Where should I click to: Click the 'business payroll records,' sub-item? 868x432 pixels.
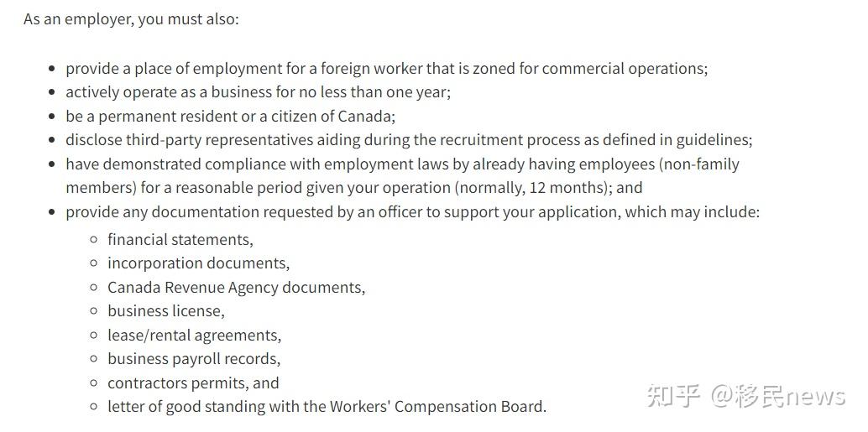194,359
